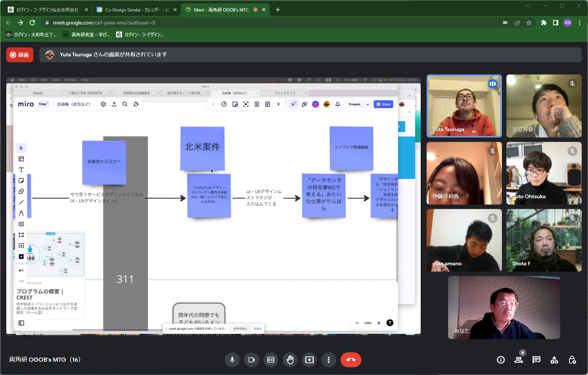Open more options three-dot menu

(329, 360)
